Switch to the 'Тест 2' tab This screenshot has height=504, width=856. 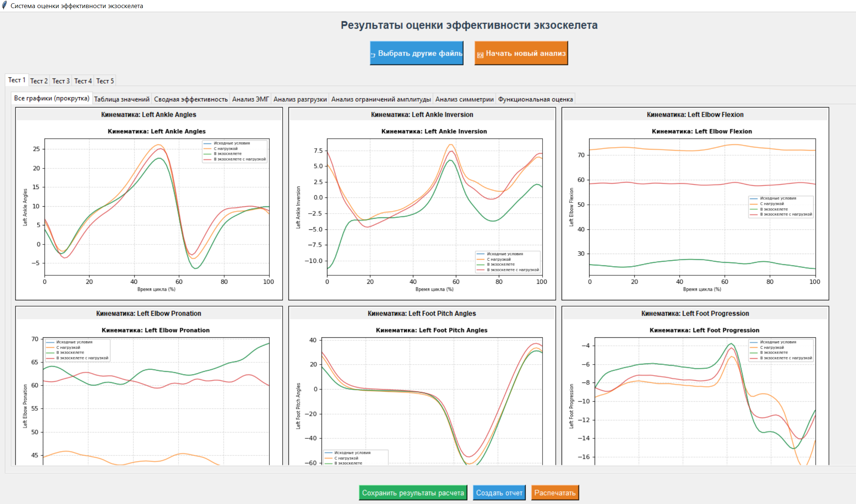[39, 81]
